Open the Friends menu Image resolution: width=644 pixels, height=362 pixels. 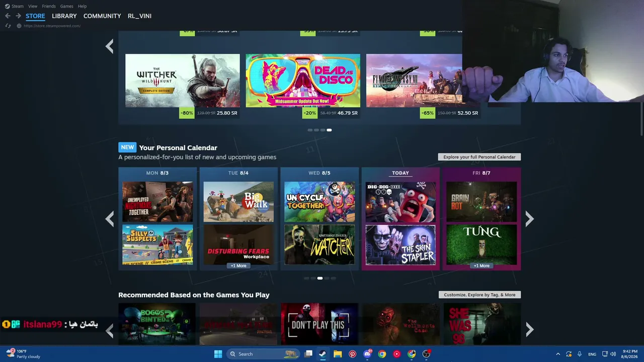coord(49,6)
